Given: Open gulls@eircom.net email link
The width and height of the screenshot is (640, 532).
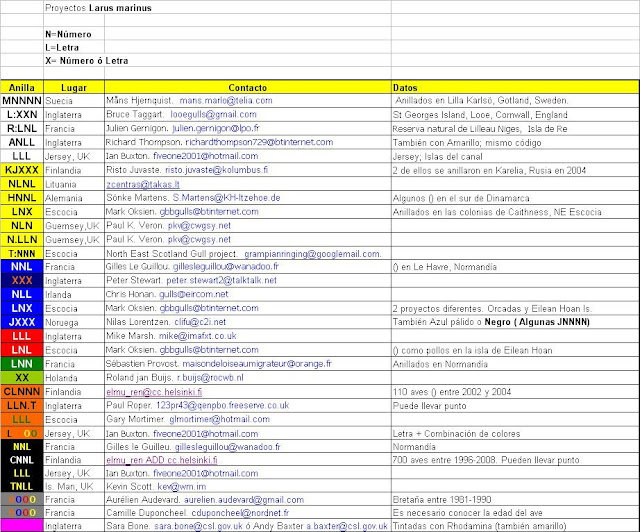Looking at the screenshot, I should click(x=193, y=294).
